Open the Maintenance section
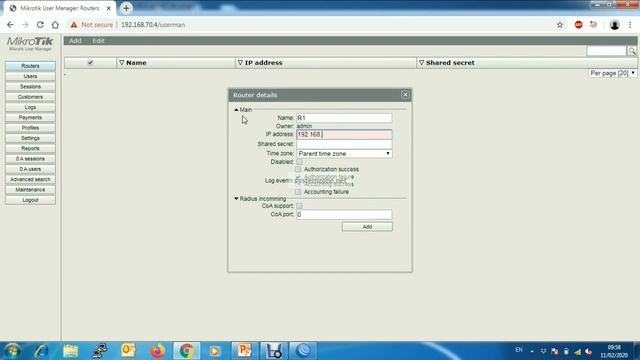640x360 pixels. pos(30,190)
